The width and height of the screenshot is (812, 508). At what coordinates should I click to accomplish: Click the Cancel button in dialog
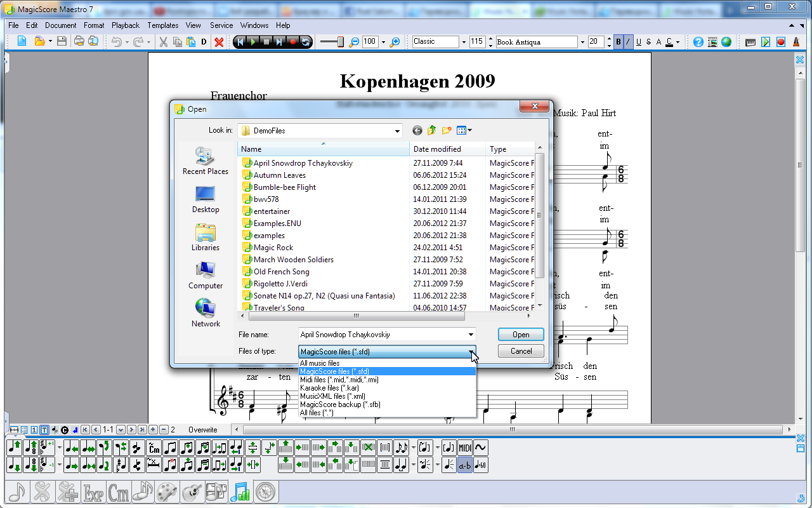pyautogui.click(x=521, y=351)
